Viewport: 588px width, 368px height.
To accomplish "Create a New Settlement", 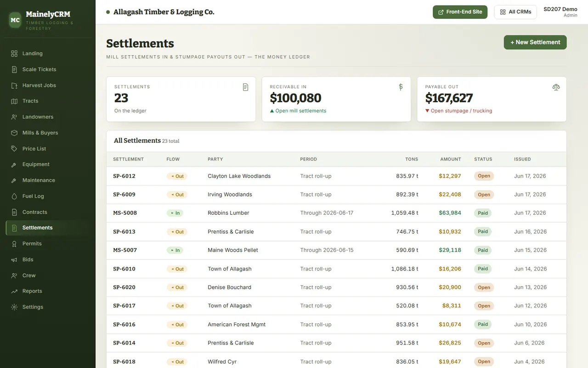I will (x=535, y=42).
